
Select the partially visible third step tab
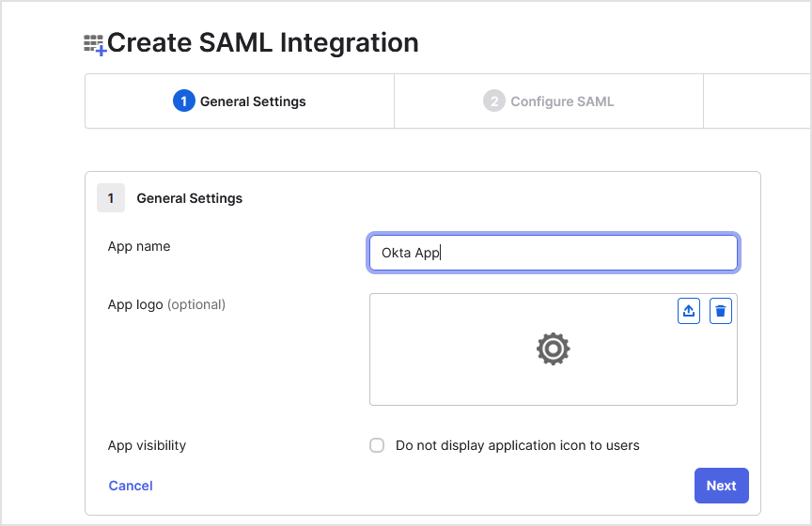[x=757, y=101]
